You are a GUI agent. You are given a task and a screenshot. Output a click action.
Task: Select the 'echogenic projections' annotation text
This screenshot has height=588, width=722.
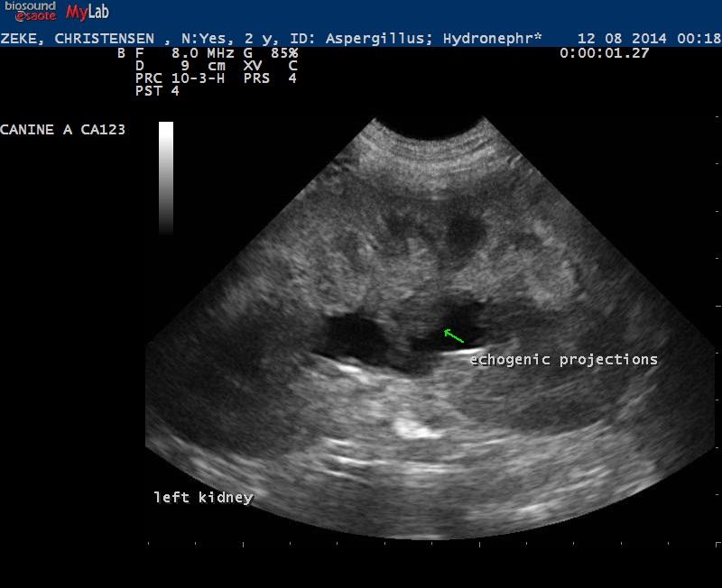pos(563,359)
